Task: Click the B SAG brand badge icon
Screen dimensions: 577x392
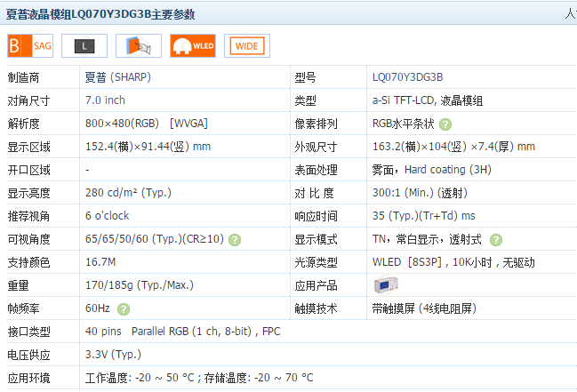Action: [x=30, y=45]
